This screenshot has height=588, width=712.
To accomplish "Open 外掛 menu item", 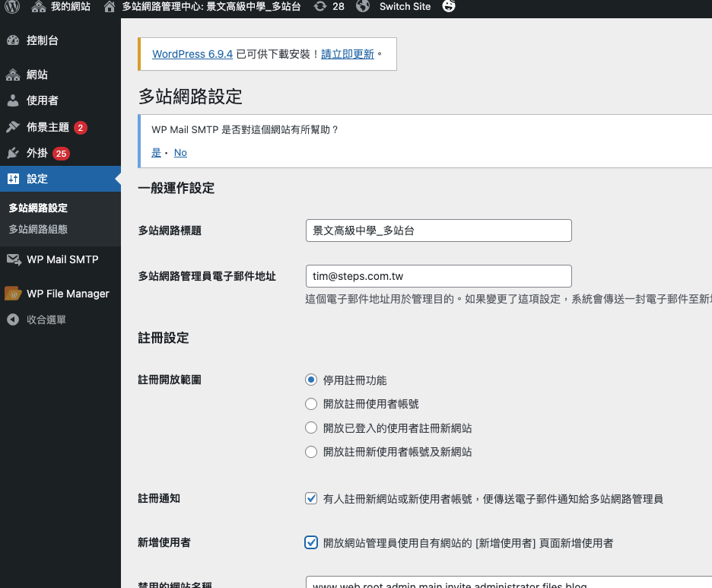I will click(x=37, y=153).
